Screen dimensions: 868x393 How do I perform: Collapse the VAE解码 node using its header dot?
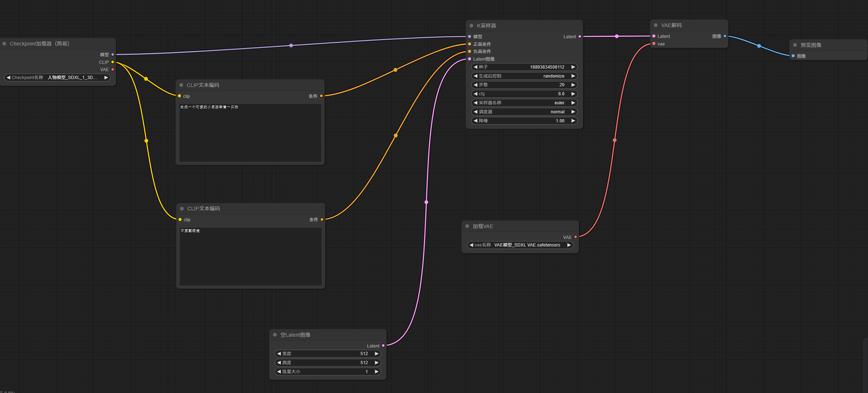pyautogui.click(x=656, y=25)
